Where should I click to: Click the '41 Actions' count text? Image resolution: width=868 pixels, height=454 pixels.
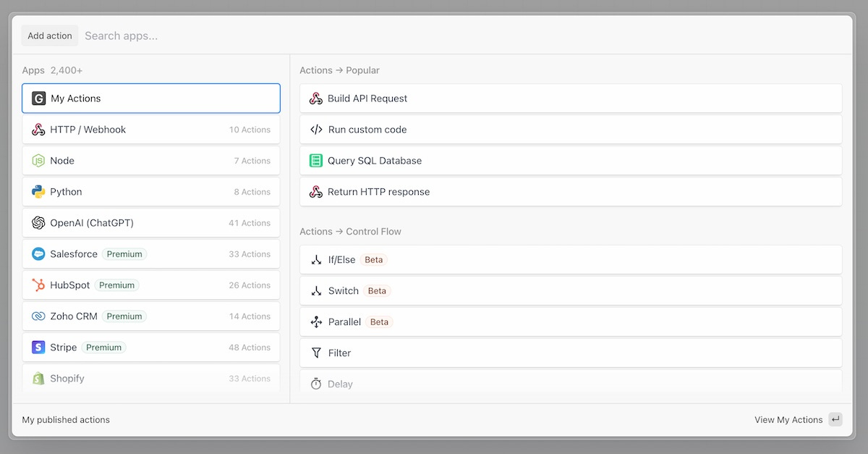[x=250, y=223]
